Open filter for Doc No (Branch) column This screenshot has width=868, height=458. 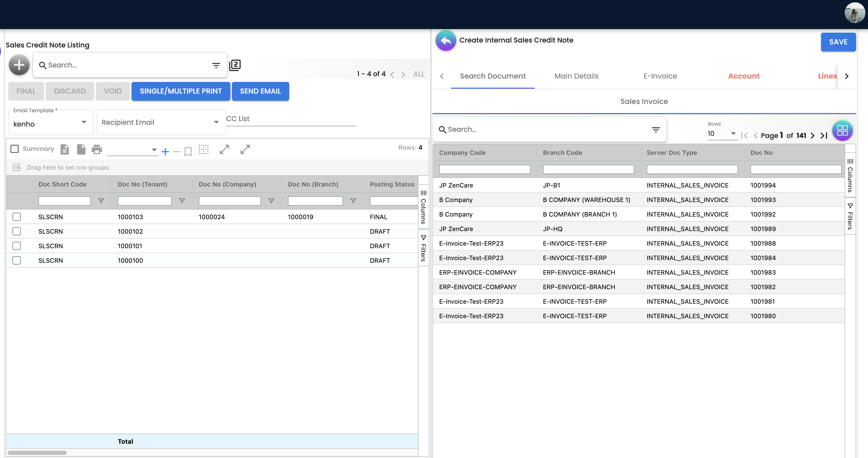click(x=353, y=201)
